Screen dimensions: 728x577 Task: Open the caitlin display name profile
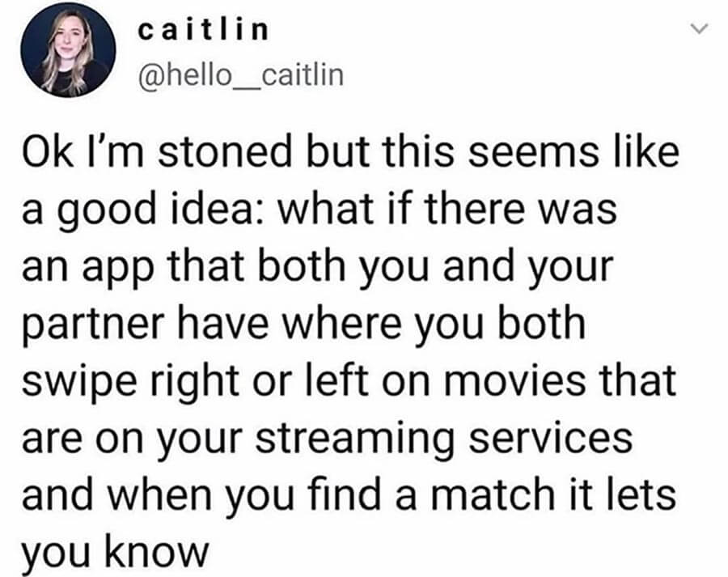pos(203,30)
